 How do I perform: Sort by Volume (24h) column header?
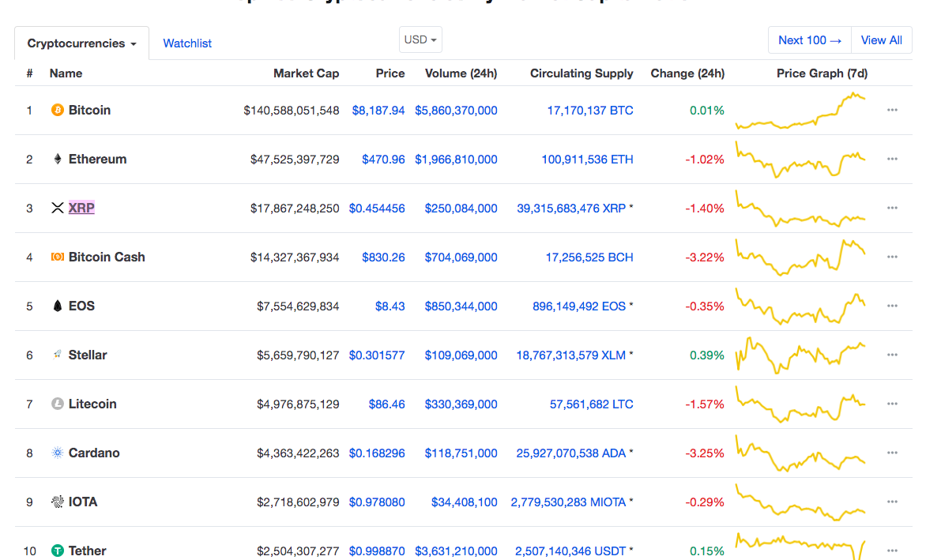tap(461, 73)
